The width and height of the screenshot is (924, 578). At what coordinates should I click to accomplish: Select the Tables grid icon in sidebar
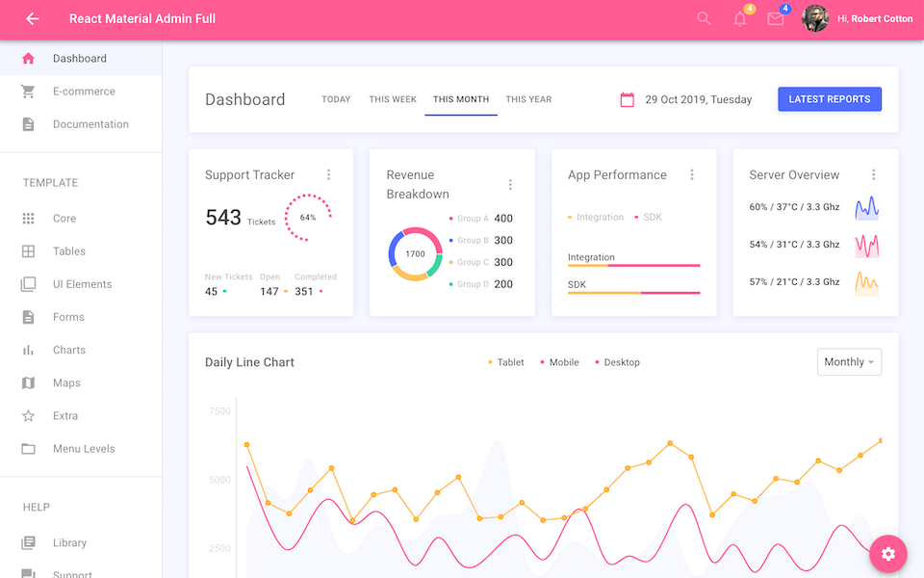tap(31, 250)
